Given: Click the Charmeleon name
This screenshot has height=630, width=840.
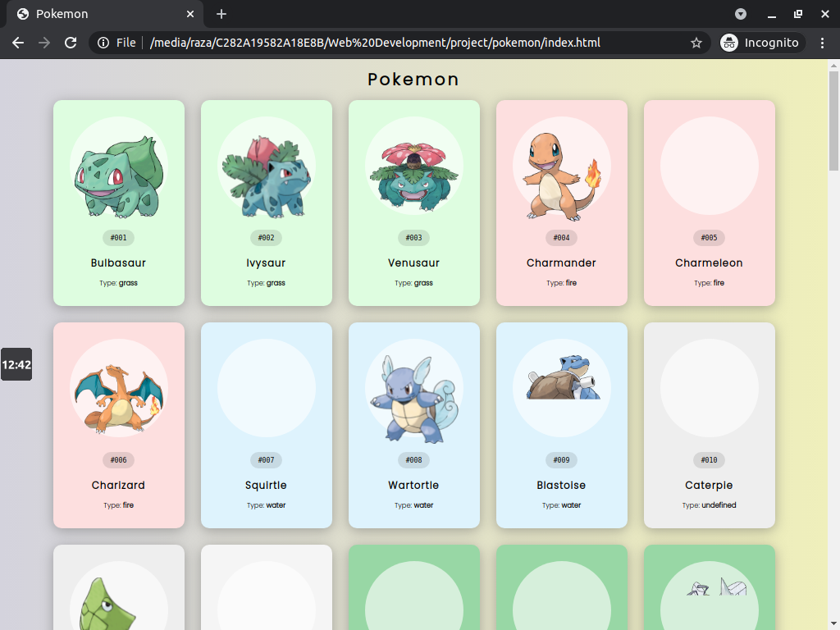Looking at the screenshot, I should coord(710,263).
